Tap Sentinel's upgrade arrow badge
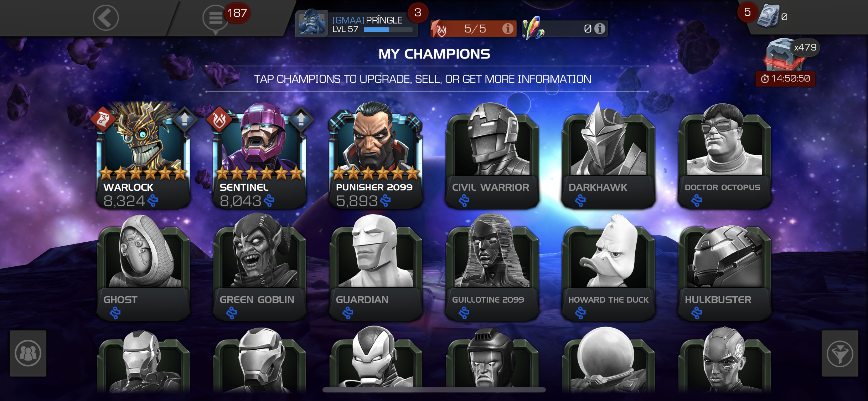This screenshot has height=401, width=868. (x=301, y=119)
